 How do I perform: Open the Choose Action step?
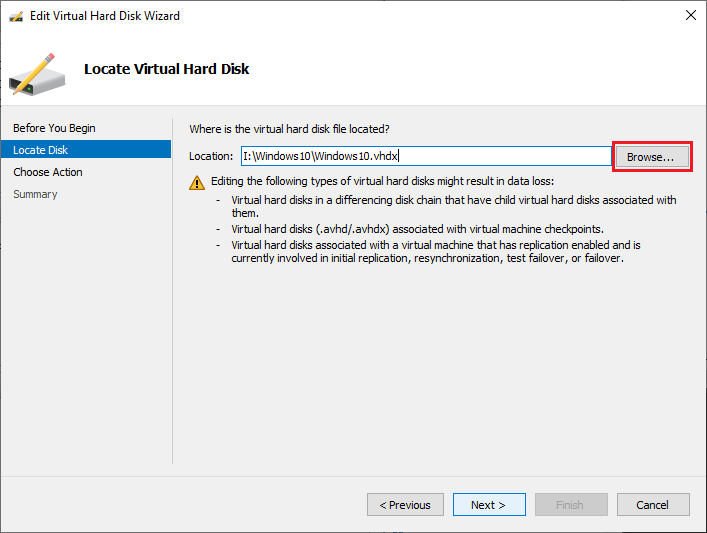tap(48, 172)
